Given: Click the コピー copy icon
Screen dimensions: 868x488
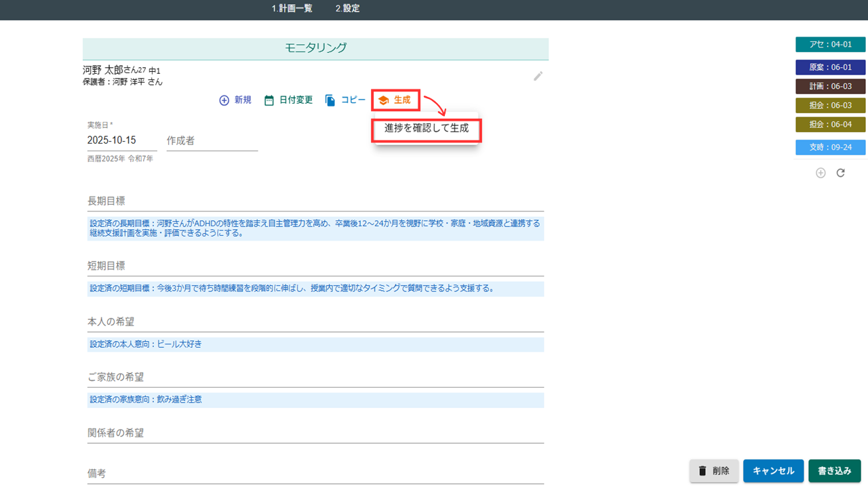Looking at the screenshot, I should tap(330, 100).
